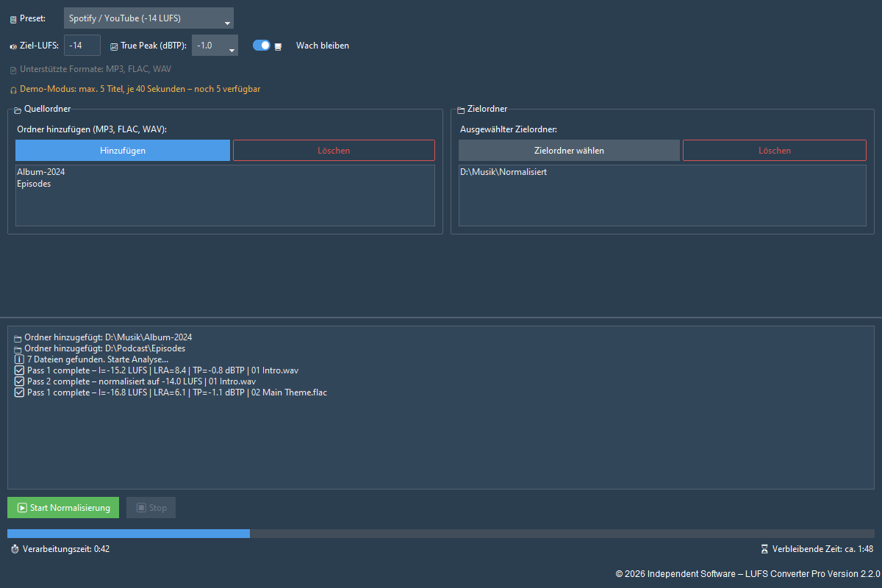The width and height of the screenshot is (882, 588).
Task: Select Album-2024 in source folder list
Action: (41, 172)
